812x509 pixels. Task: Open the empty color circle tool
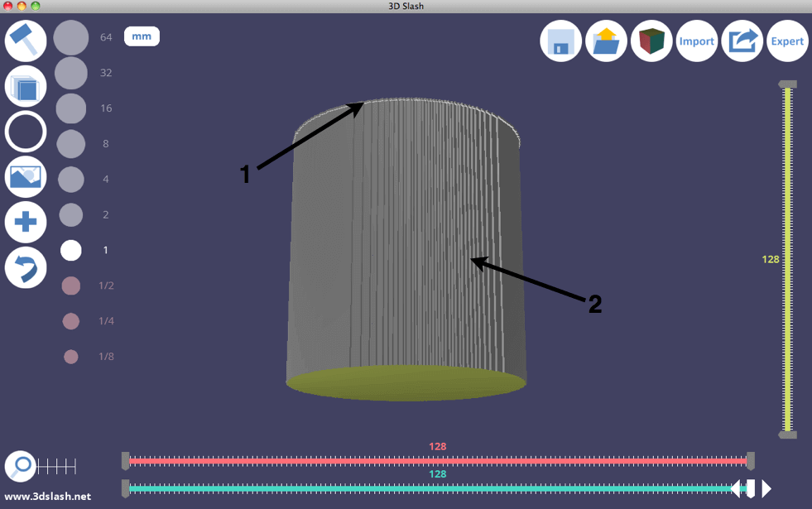[26, 132]
